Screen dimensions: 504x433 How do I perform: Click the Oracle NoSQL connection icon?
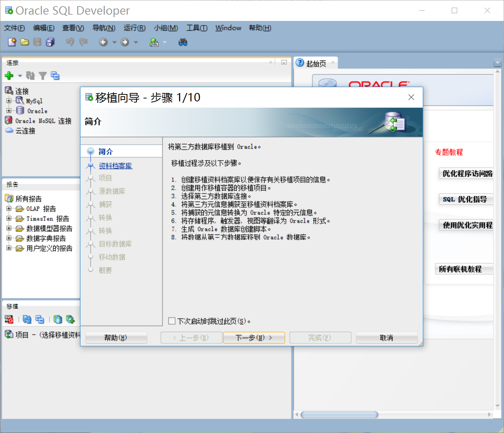[x=8, y=120]
